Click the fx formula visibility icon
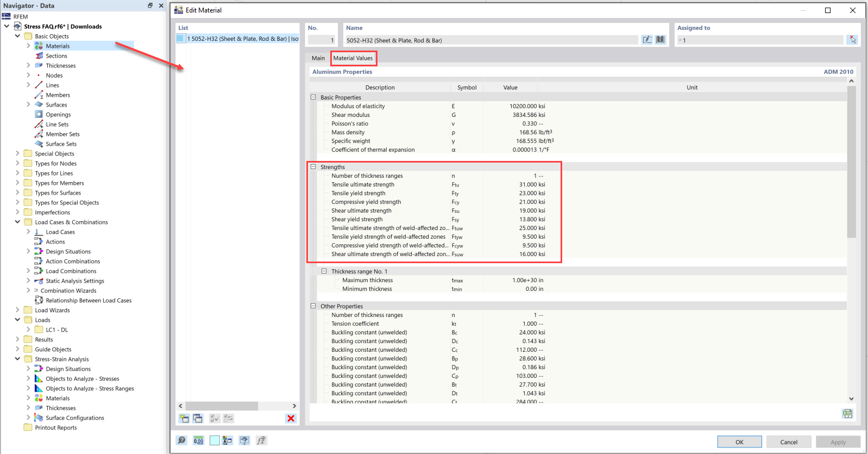 pyautogui.click(x=261, y=440)
